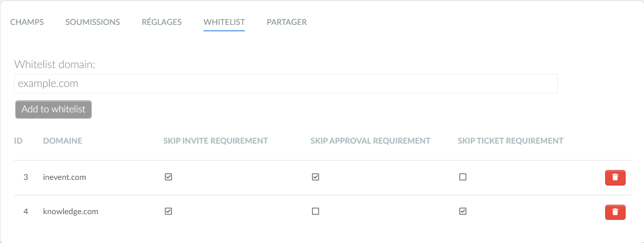This screenshot has height=243, width=644.
Task: Click the Domaine column header
Action: click(63, 141)
